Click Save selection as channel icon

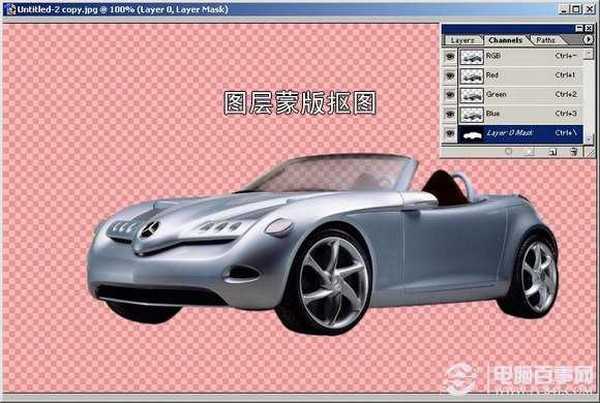point(530,152)
